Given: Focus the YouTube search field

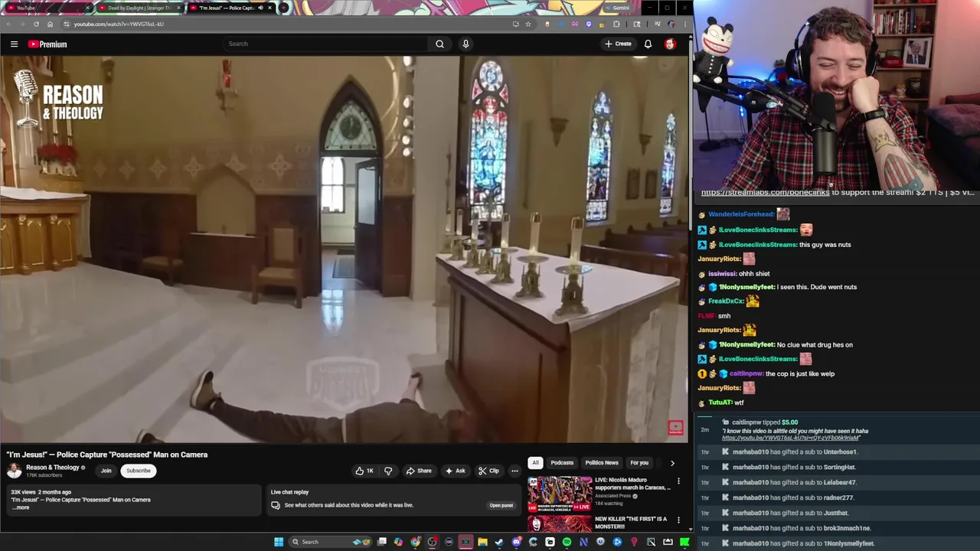Looking at the screenshot, I should (x=325, y=44).
